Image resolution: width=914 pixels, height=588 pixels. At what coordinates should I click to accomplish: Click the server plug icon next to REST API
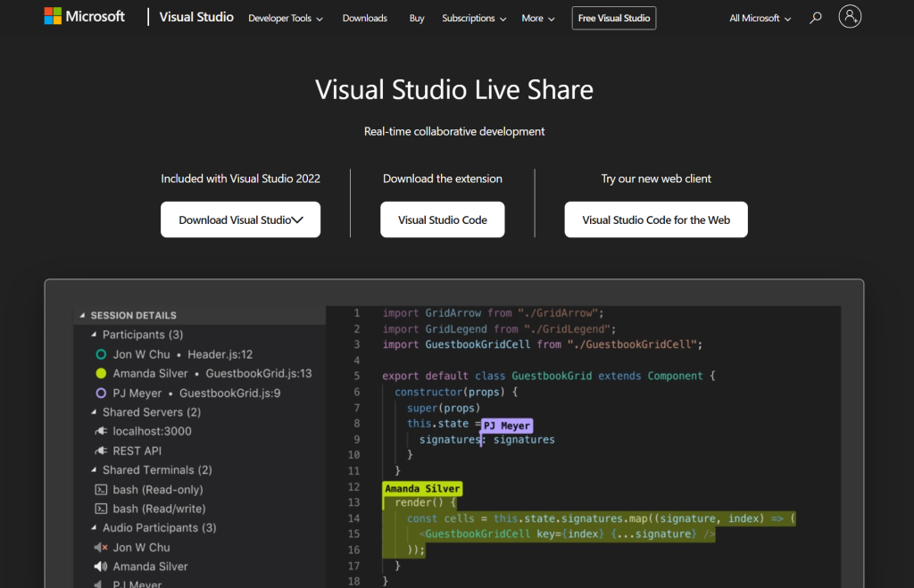pos(101,451)
